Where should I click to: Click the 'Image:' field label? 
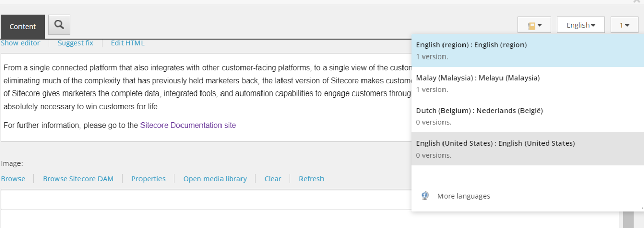coord(12,163)
